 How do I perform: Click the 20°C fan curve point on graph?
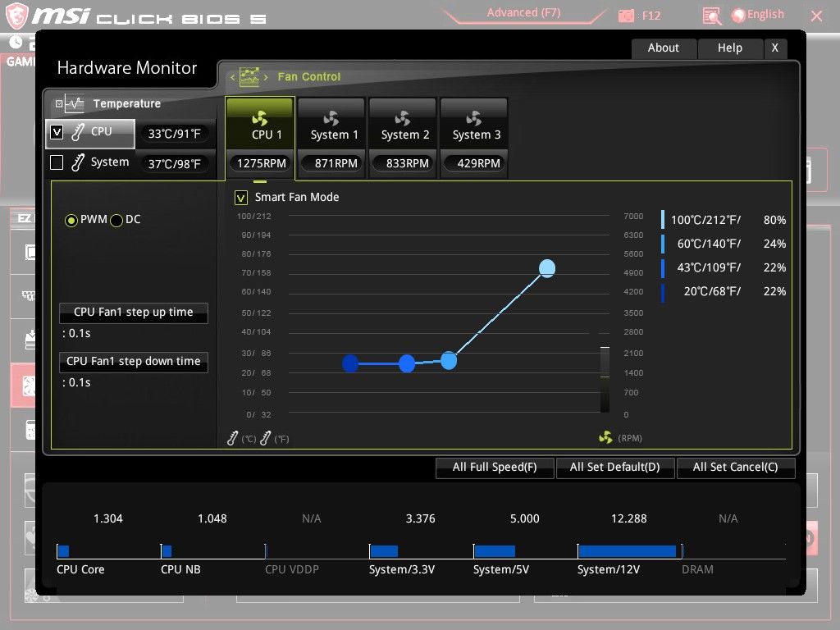tap(350, 363)
